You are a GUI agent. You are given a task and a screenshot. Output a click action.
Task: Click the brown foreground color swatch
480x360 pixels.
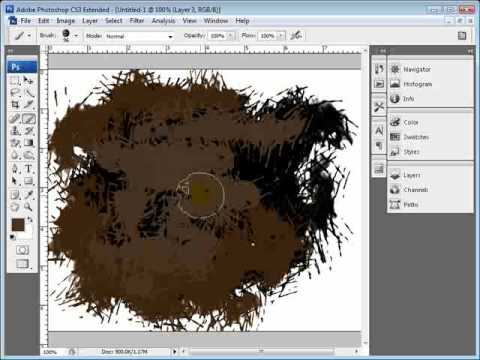[x=18, y=225]
